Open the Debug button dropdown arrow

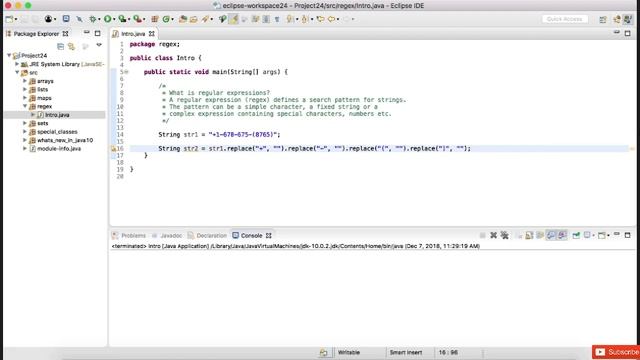coord(99,19)
